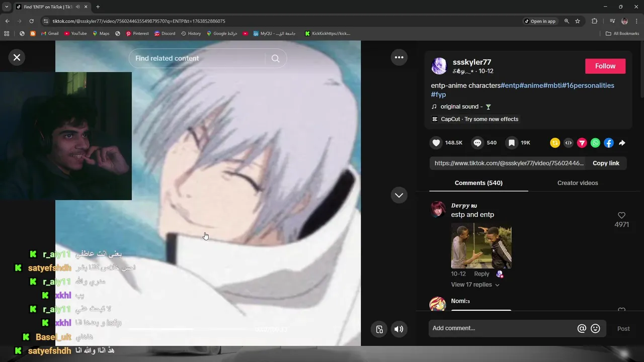Viewport: 644px width, 362px height.
Task: Insert a mention with @ icon
Action: click(x=582, y=328)
